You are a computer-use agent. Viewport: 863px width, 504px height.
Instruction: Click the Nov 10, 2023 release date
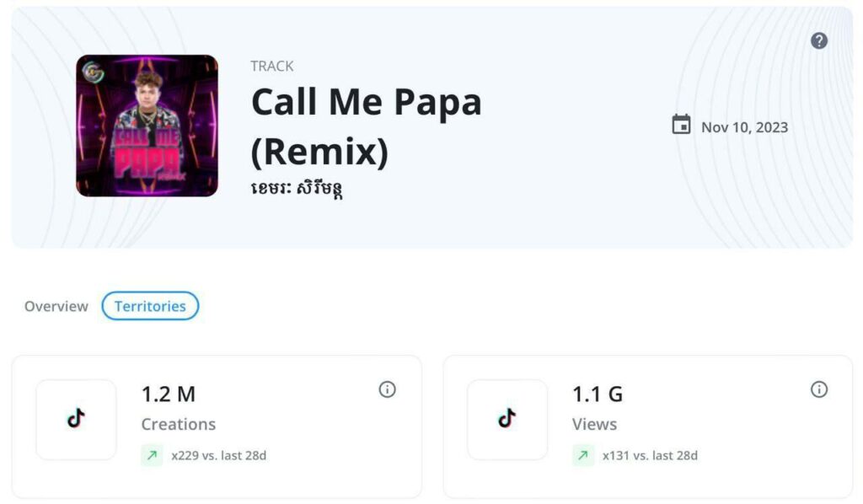coord(744,127)
